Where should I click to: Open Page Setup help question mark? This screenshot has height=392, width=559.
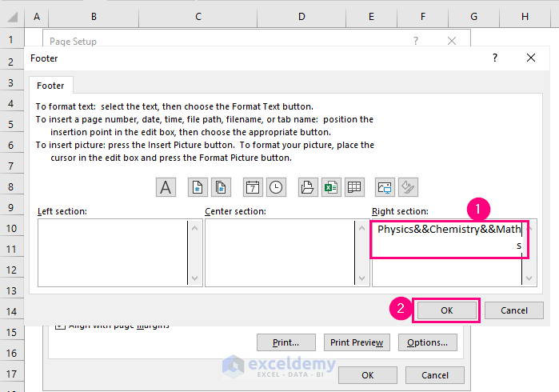[x=416, y=41]
